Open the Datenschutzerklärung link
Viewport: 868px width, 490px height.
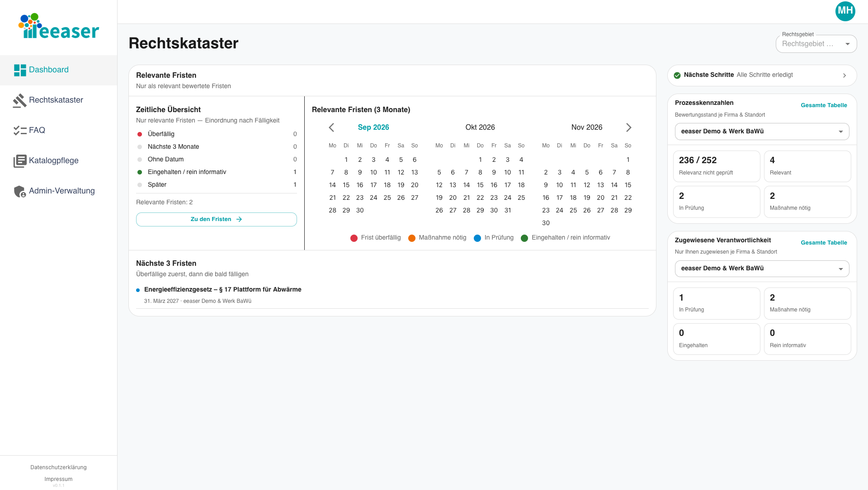click(58, 467)
